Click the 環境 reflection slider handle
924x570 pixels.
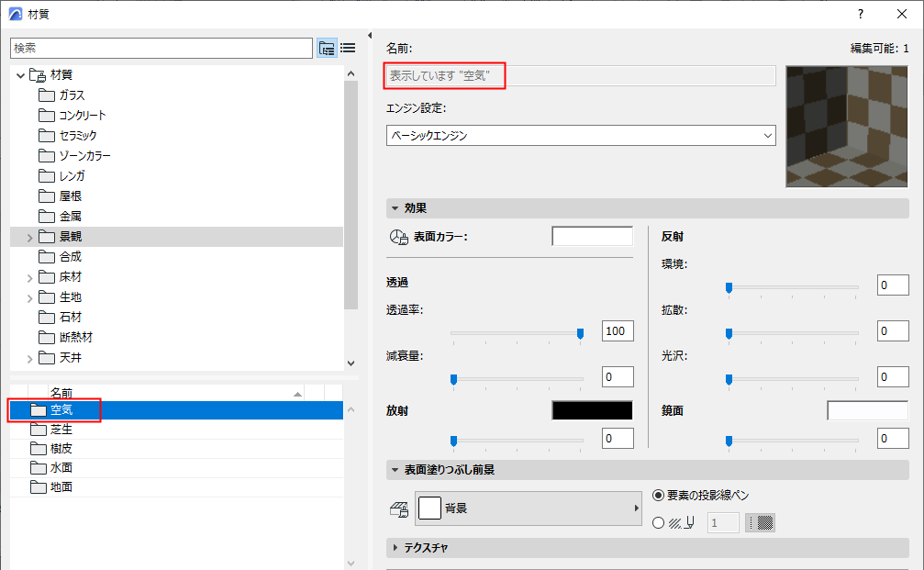click(x=729, y=288)
